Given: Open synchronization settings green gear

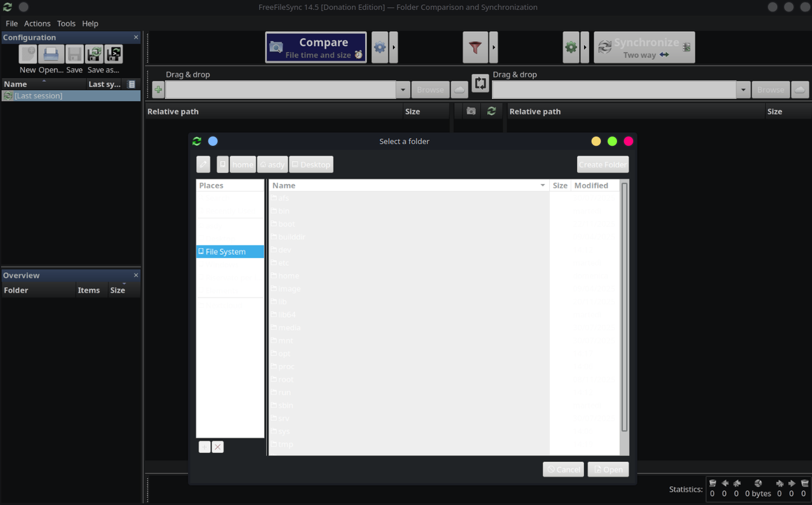Looking at the screenshot, I should pyautogui.click(x=571, y=48).
